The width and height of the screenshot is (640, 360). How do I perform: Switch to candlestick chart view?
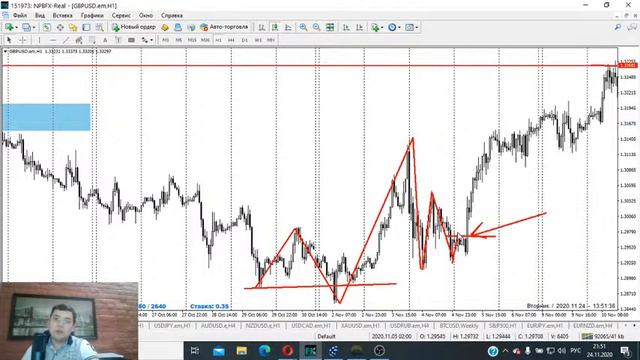click(275, 27)
